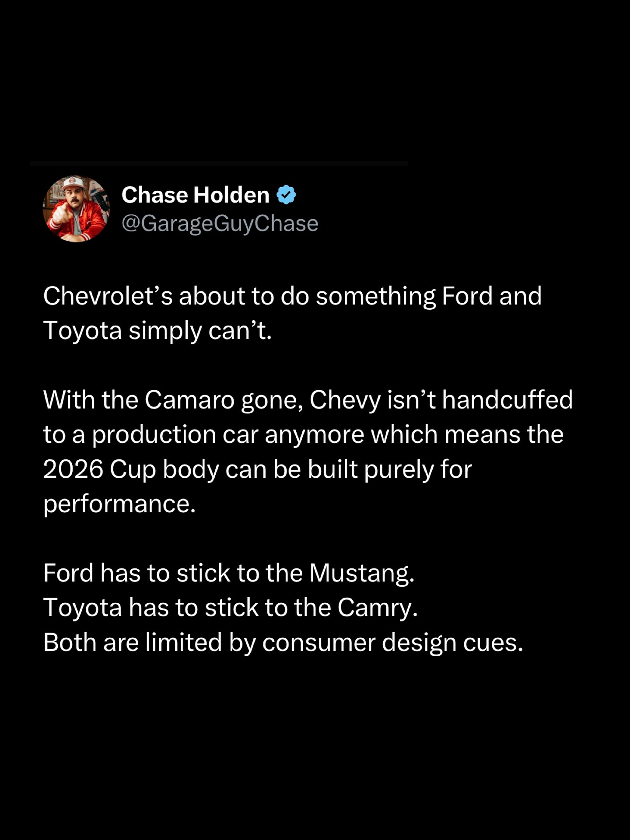Click the thin divider line above the tweet
Screen dimensions: 630x840
pyautogui.click(x=219, y=163)
